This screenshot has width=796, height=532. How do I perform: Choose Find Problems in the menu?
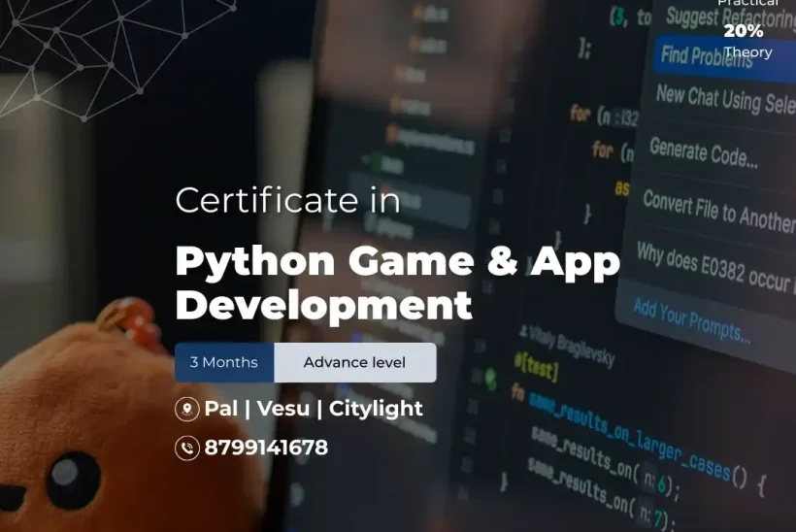pyautogui.click(x=706, y=56)
